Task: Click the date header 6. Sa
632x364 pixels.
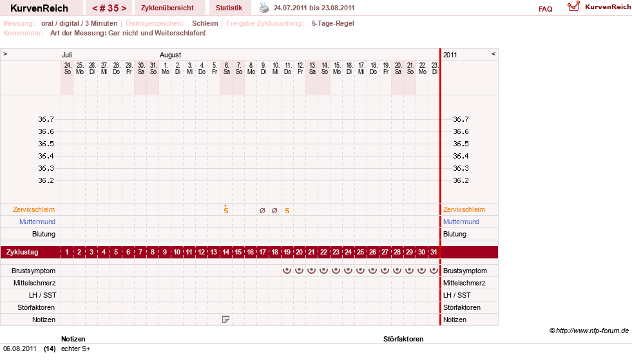Action: pyautogui.click(x=226, y=68)
